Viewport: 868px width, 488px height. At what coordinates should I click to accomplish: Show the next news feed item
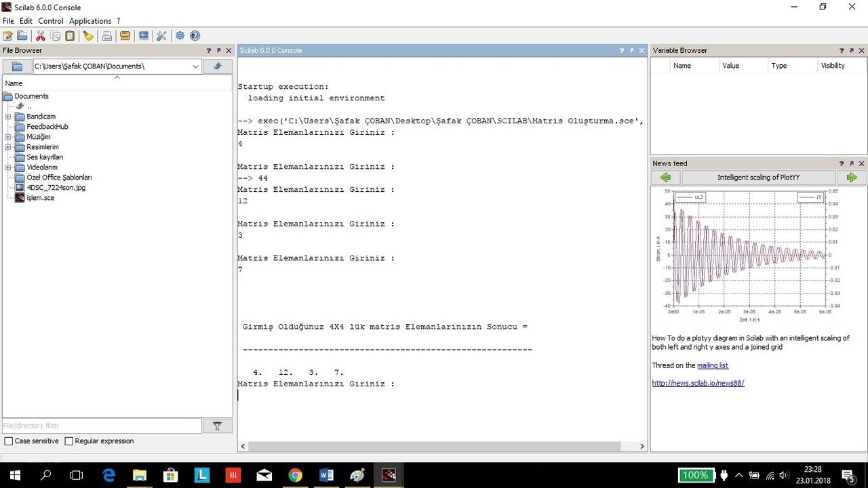pos(852,178)
